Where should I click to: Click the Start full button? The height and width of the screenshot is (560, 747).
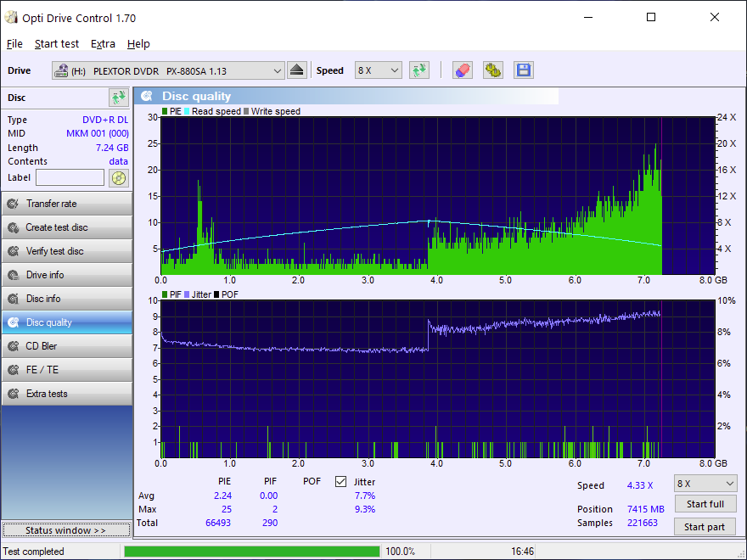tap(705, 504)
